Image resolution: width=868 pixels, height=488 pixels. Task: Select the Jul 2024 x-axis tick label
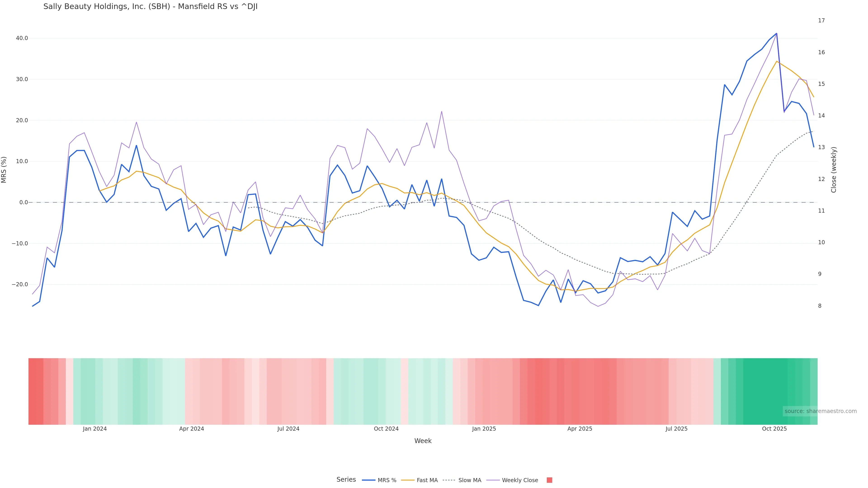[288, 429]
